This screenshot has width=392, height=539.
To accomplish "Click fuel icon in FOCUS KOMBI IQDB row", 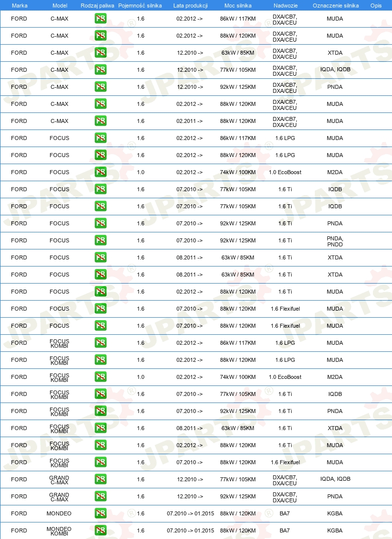I will click(101, 394).
